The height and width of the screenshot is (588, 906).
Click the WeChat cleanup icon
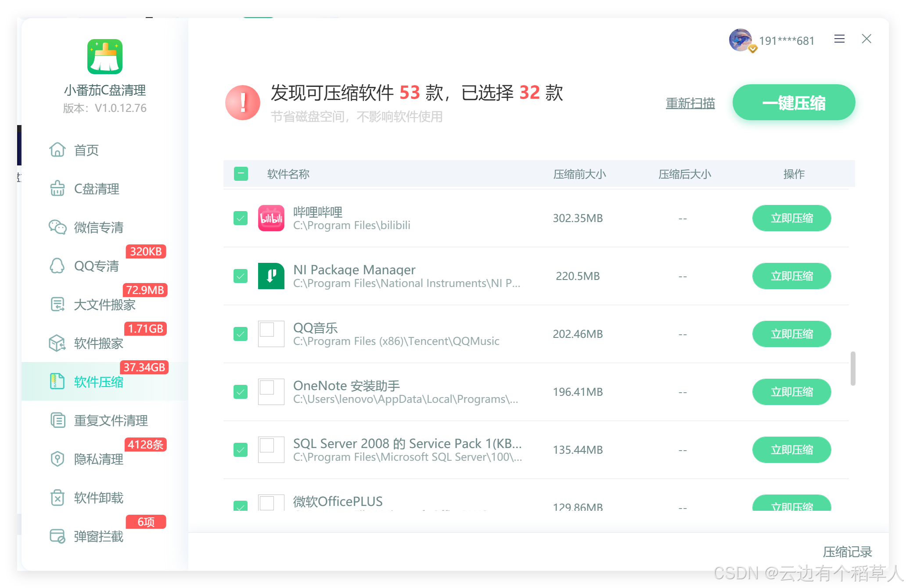tap(58, 227)
